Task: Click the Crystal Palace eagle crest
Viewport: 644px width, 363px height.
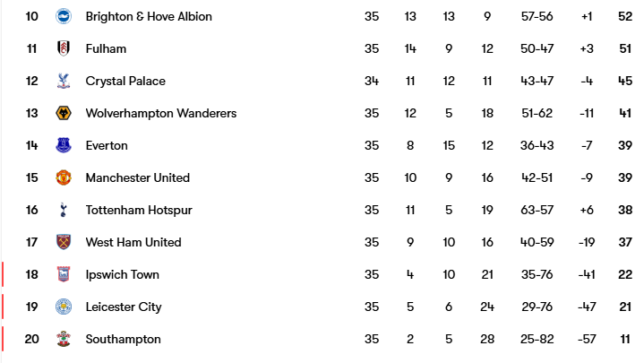Action: [63, 81]
